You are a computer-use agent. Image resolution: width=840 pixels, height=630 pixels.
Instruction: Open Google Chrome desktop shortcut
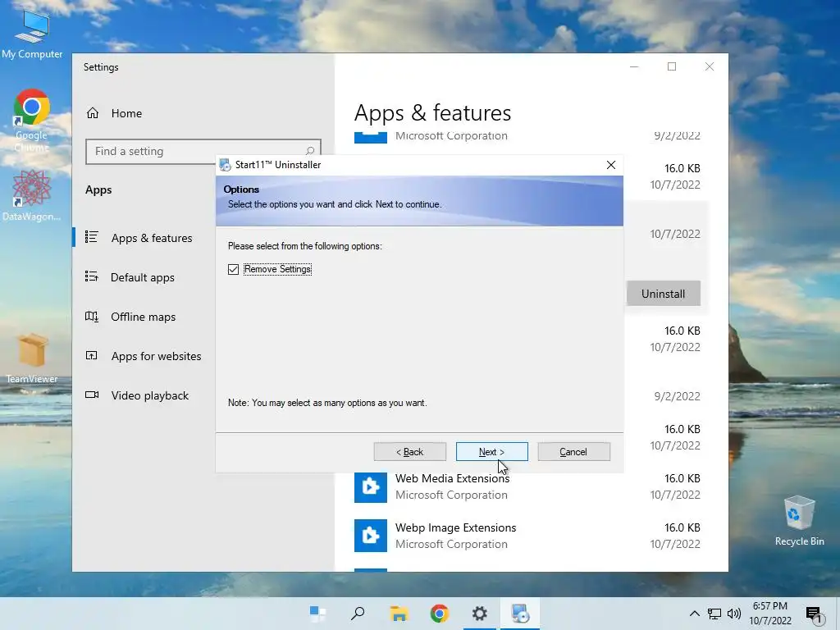32,121
